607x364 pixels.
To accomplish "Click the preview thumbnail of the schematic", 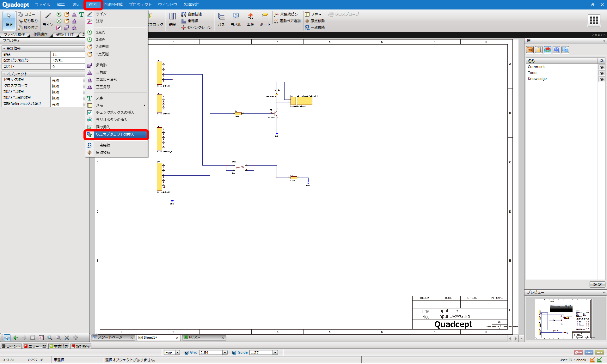I will click(563, 319).
